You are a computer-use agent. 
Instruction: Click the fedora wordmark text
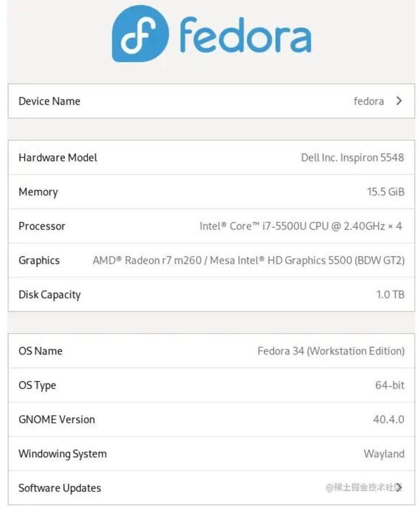(245, 35)
